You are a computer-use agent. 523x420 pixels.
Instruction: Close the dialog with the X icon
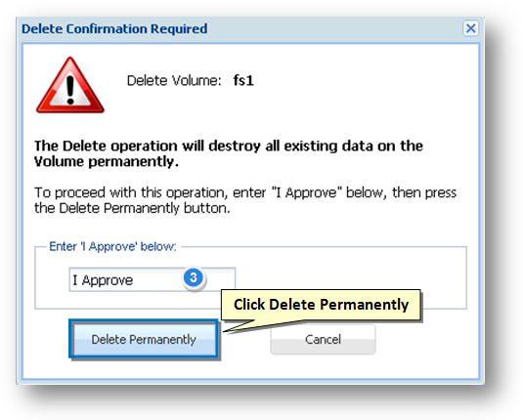[x=470, y=28]
